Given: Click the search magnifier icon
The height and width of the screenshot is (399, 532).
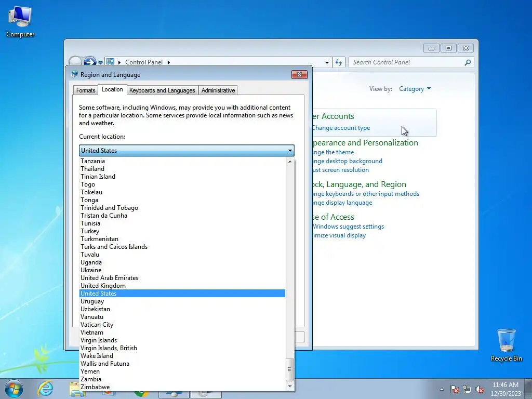Looking at the screenshot, I should 468,62.
